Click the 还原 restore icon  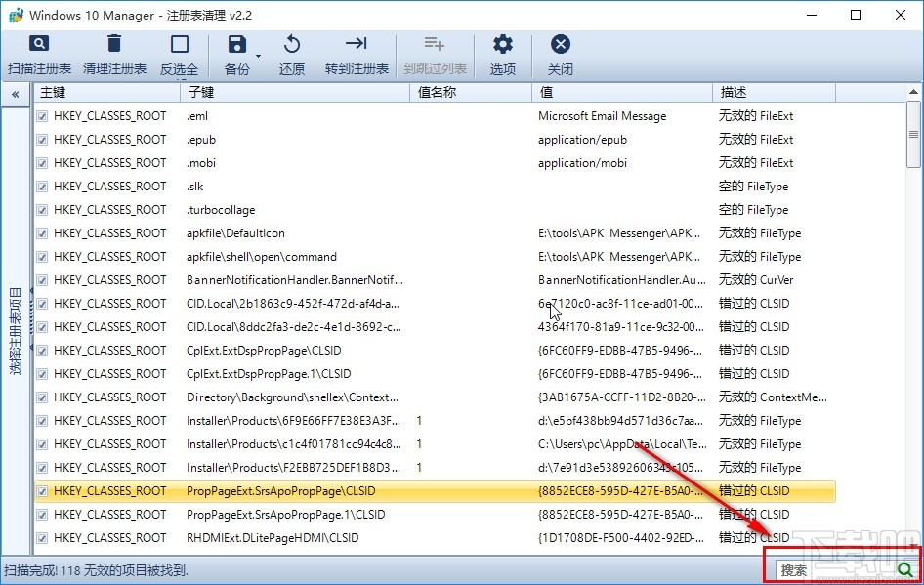pos(294,43)
